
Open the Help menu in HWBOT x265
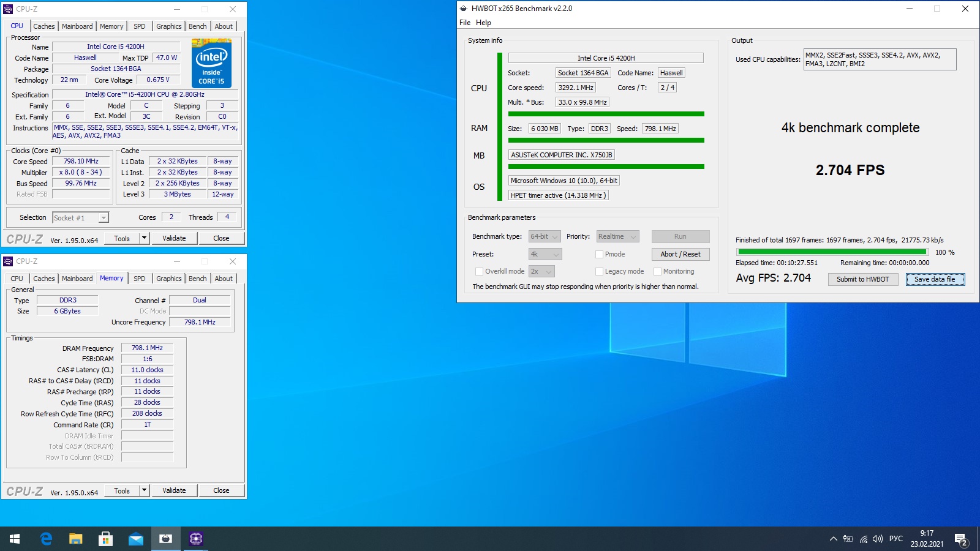(x=483, y=23)
